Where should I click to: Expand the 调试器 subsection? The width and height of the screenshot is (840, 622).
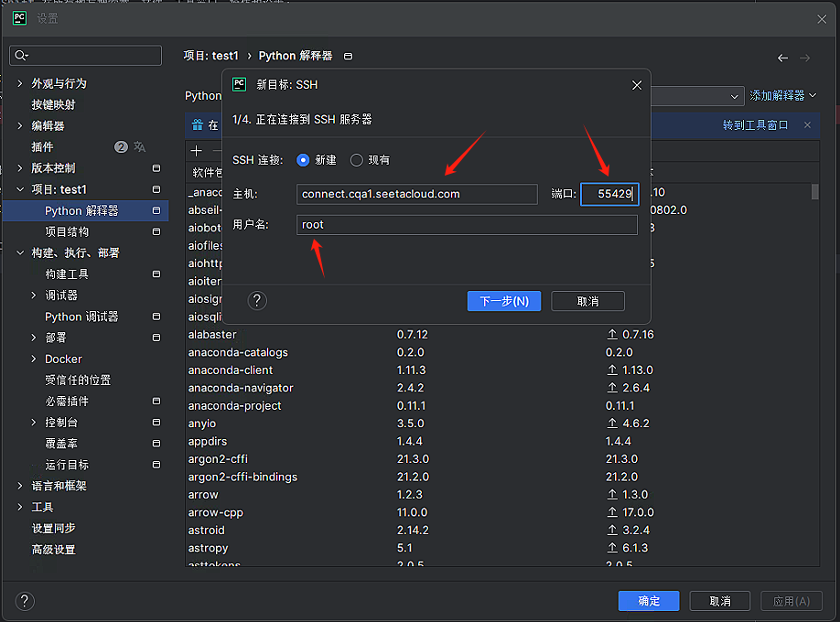[33, 295]
